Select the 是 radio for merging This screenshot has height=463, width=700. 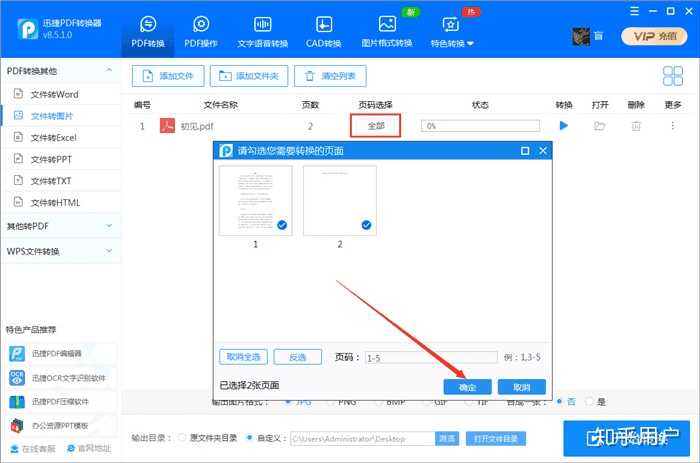589,401
